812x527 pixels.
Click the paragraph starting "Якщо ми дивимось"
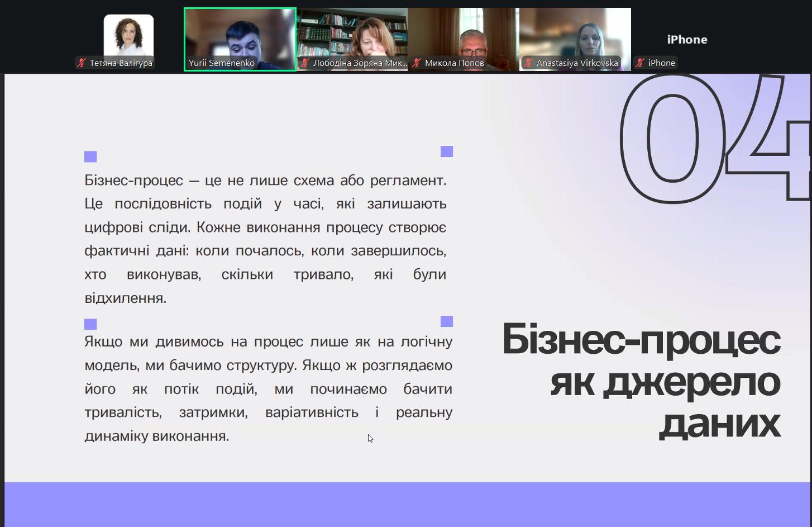point(268,388)
